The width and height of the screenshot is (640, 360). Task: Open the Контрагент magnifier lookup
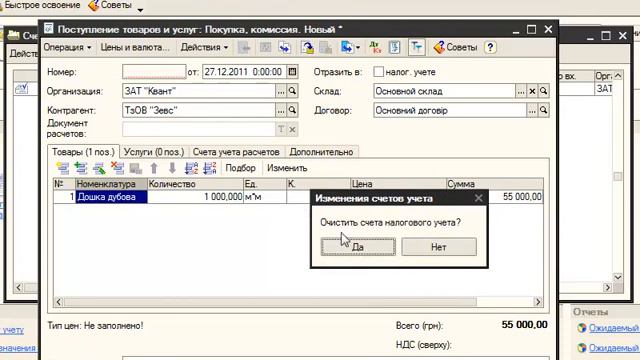(x=292, y=110)
